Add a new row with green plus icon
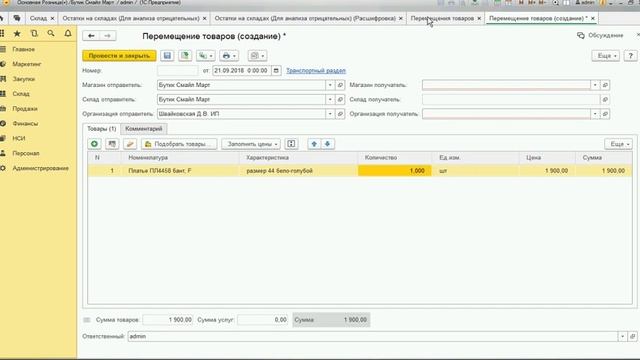Image resolution: width=640 pixels, height=360 pixels. pyautogui.click(x=94, y=144)
